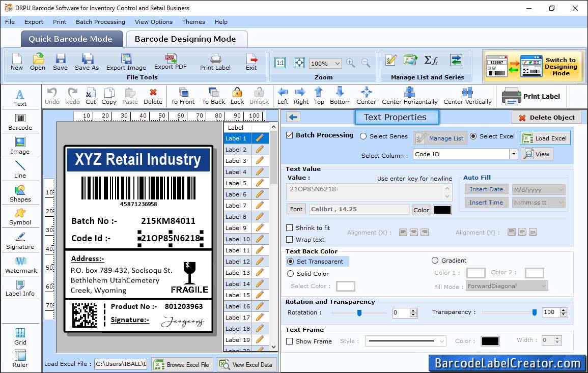Click View Excel Data button
The height and width of the screenshot is (373, 588).
pos(246,364)
